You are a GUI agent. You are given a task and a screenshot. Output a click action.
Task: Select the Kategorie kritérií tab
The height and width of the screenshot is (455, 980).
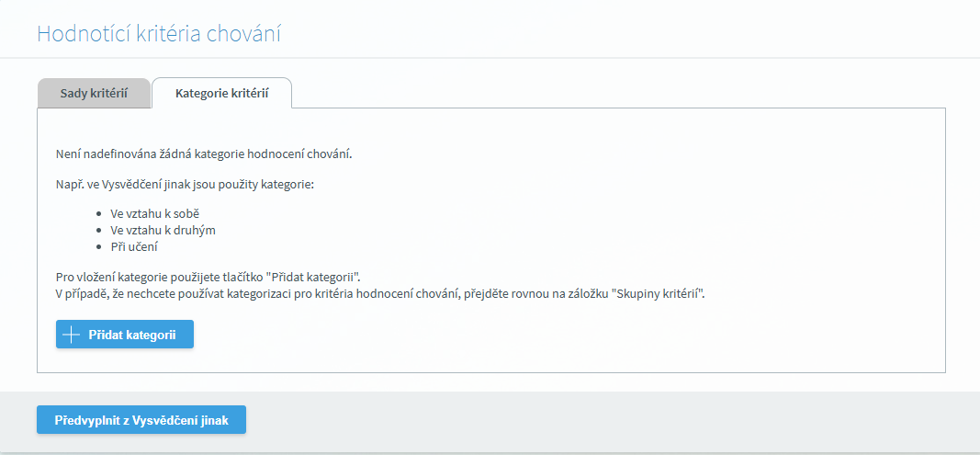coord(221,93)
